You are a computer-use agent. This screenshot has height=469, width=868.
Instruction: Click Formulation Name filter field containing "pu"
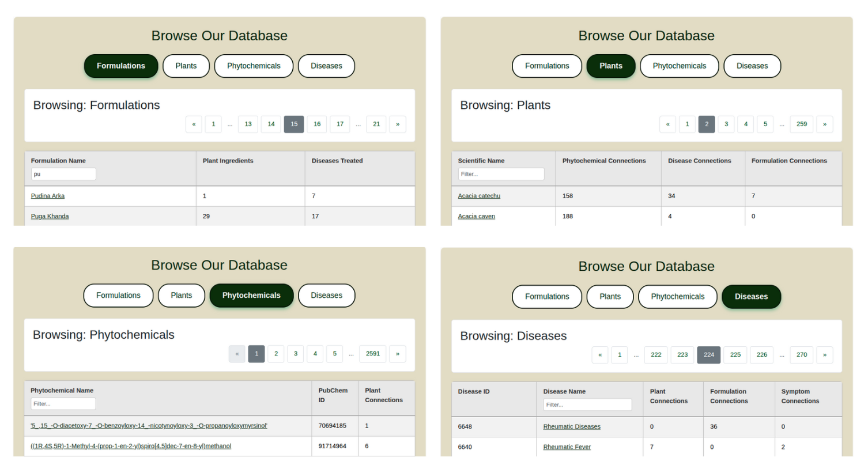coord(63,174)
